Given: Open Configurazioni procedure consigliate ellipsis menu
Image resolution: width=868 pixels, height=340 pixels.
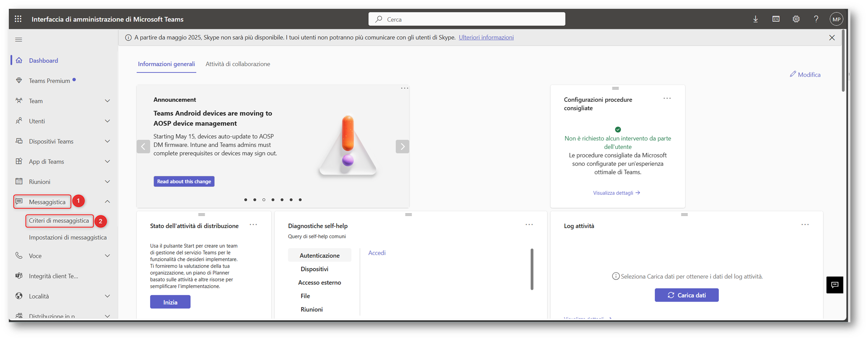Looking at the screenshot, I should click(x=667, y=98).
